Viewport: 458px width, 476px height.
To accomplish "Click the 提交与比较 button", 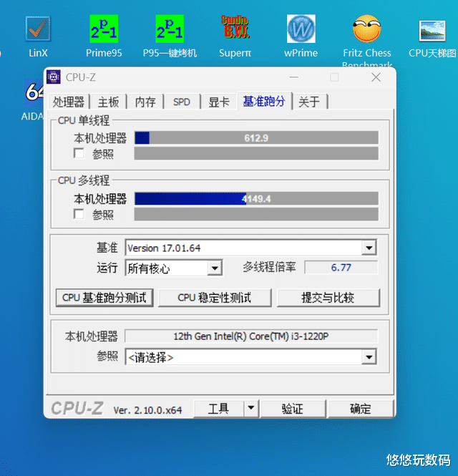I will (x=328, y=298).
